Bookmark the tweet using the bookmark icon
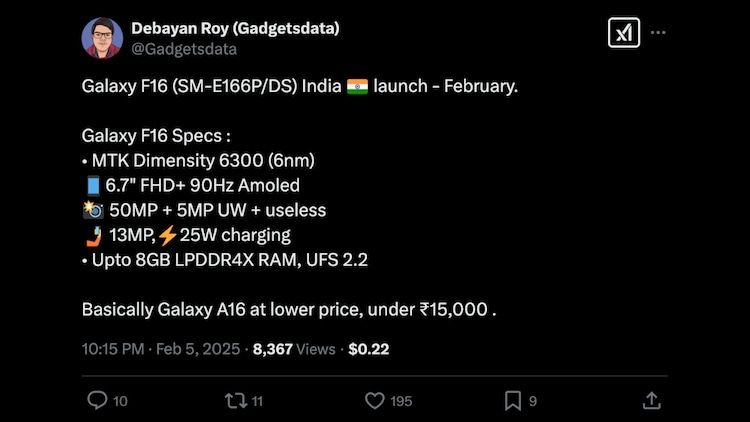This screenshot has height=422, width=750. [512, 400]
